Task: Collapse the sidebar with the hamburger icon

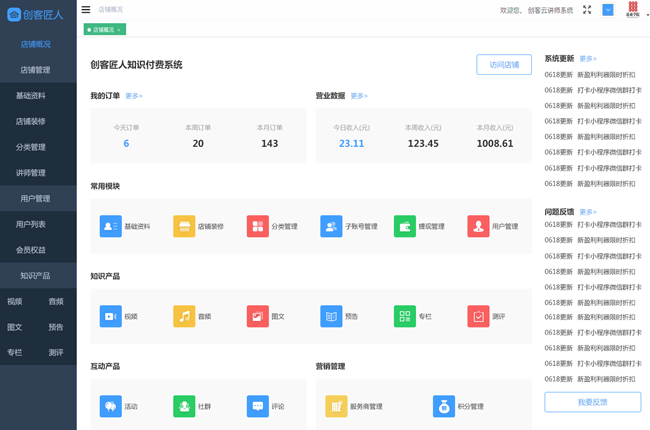Action: click(x=86, y=10)
